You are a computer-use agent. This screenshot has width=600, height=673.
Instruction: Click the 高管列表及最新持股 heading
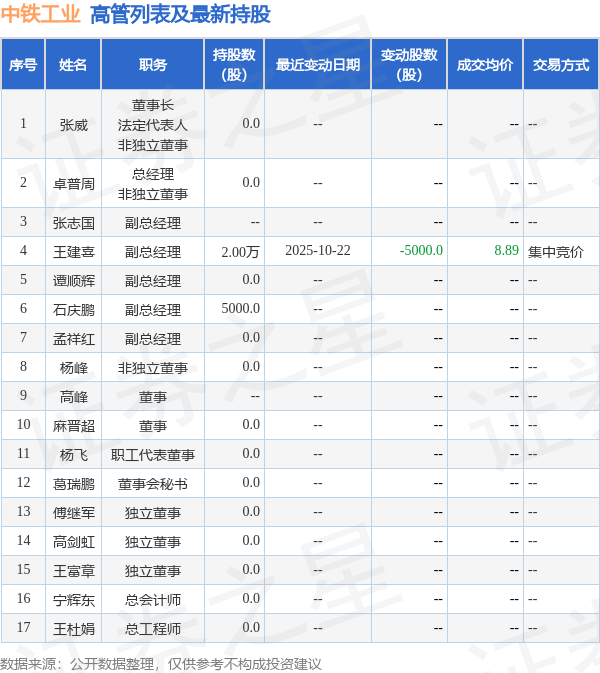click(181, 14)
